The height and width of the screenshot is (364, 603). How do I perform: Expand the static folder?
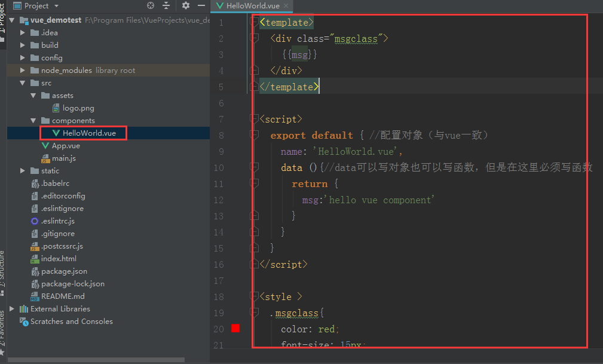(22, 170)
